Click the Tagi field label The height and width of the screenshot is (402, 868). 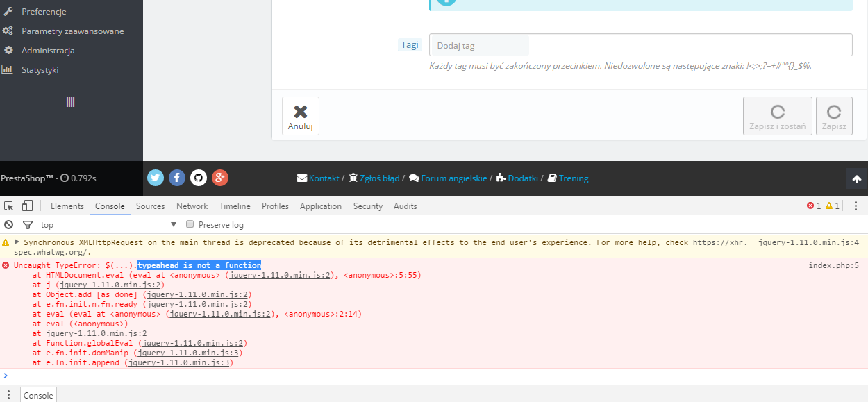point(410,45)
